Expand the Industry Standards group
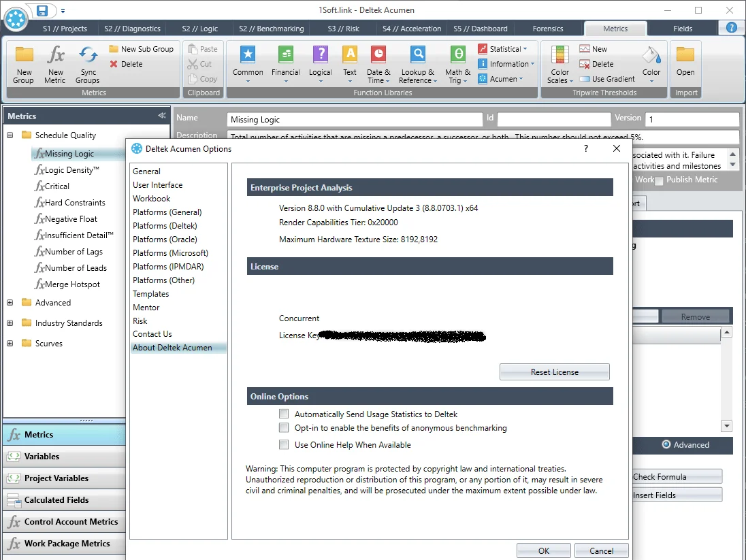The height and width of the screenshot is (560, 746). 10,323
